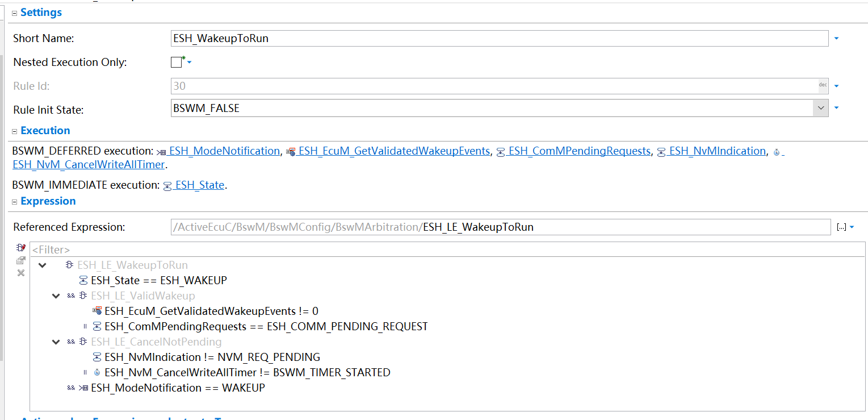Screen dimensions: 868x420
Task: Collapse the Expression section
Action: [14, 202]
